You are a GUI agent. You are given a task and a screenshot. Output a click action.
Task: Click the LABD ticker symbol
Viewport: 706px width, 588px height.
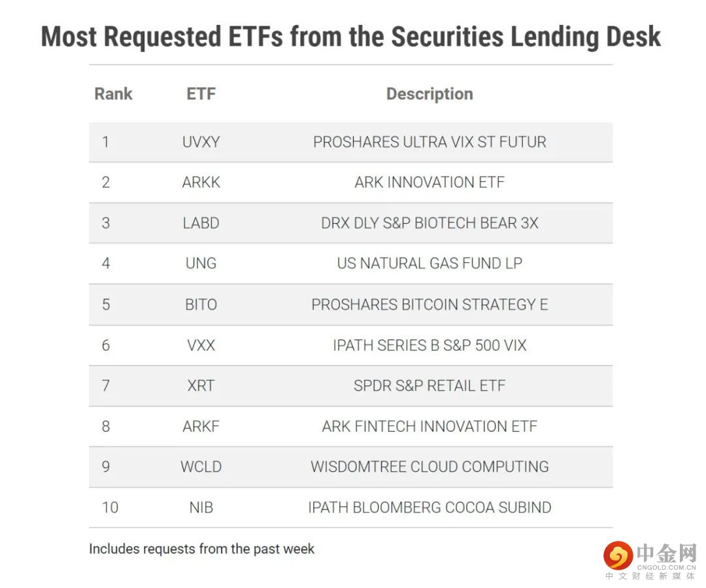(201, 223)
